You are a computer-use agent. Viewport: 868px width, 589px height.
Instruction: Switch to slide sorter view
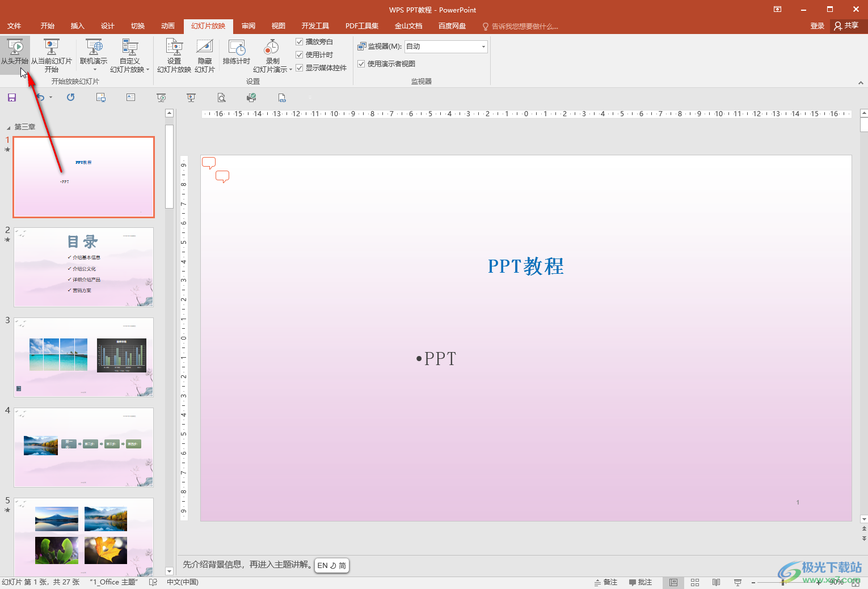point(695,582)
